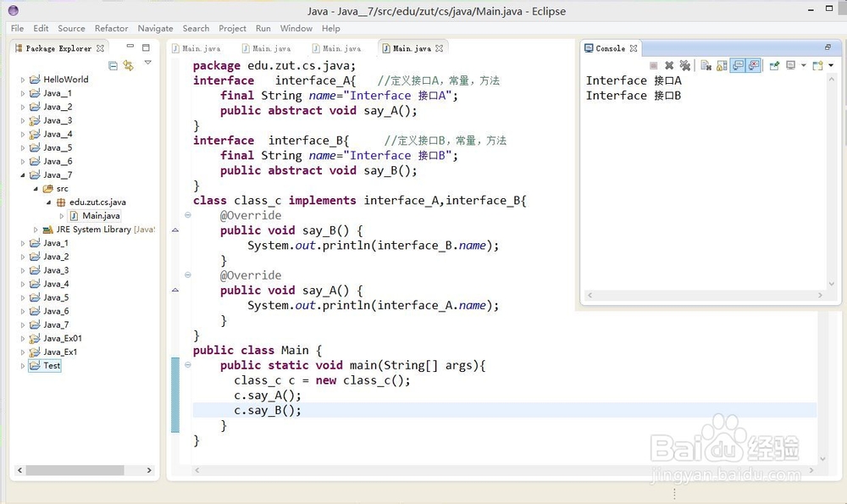
Task: Toggle show console when standard out changes
Action: pos(738,65)
